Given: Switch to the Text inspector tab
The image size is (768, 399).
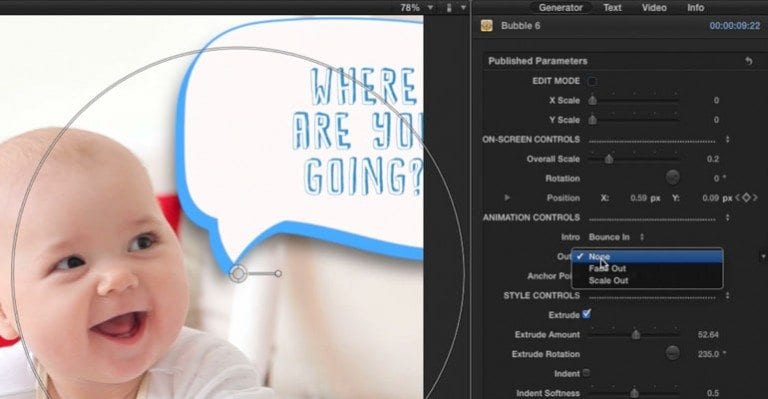Looking at the screenshot, I should click(612, 7).
